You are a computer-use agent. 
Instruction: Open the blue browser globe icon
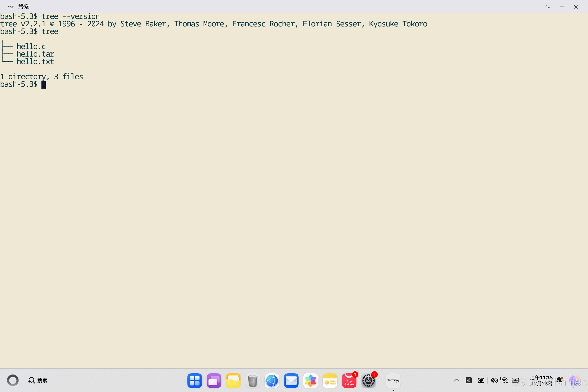[272, 380]
